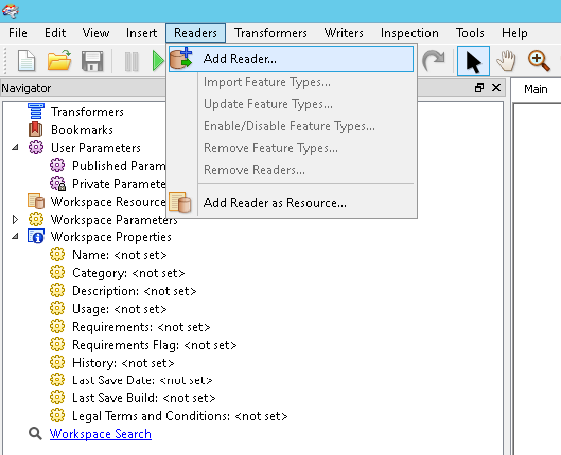Screen dimensions: 561x455
Task: Select the arrow pointer tool
Action: tap(473, 61)
